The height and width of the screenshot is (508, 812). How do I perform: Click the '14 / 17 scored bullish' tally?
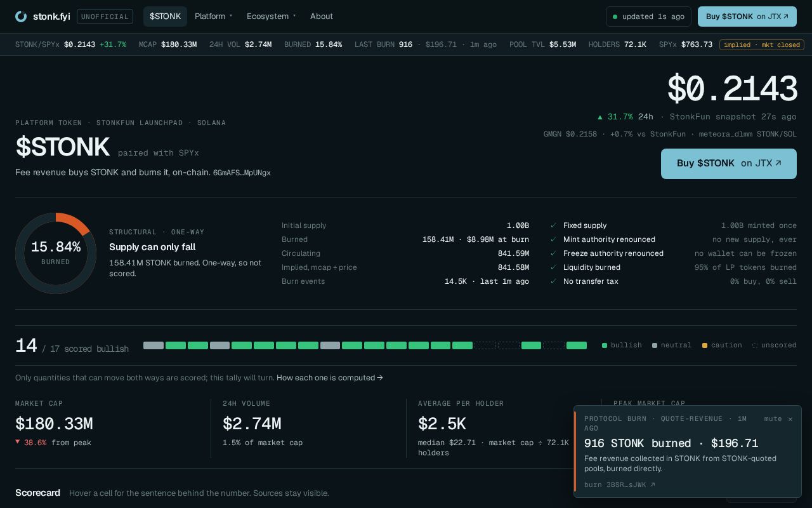pyautogui.click(x=72, y=346)
